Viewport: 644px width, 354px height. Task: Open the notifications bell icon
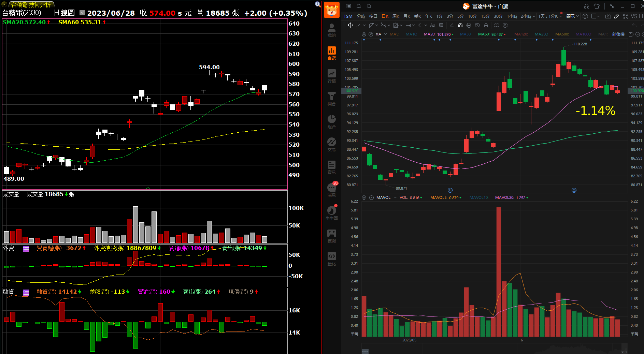click(359, 6)
